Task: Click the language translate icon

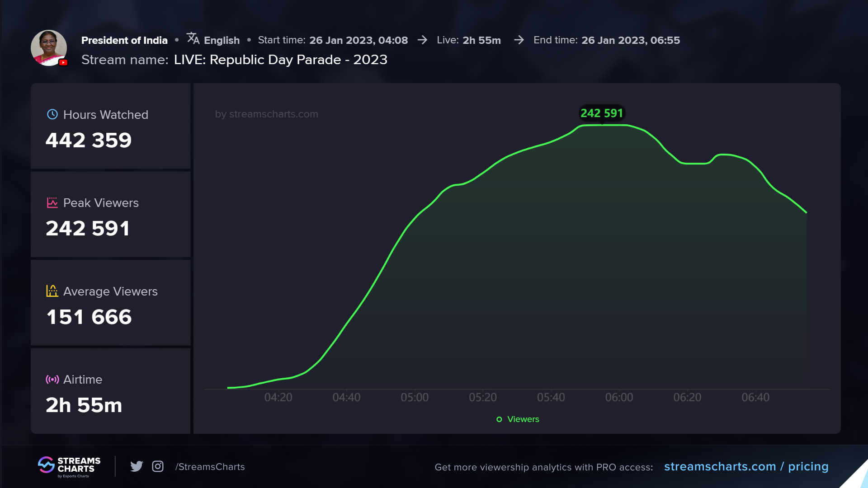Action: [193, 39]
